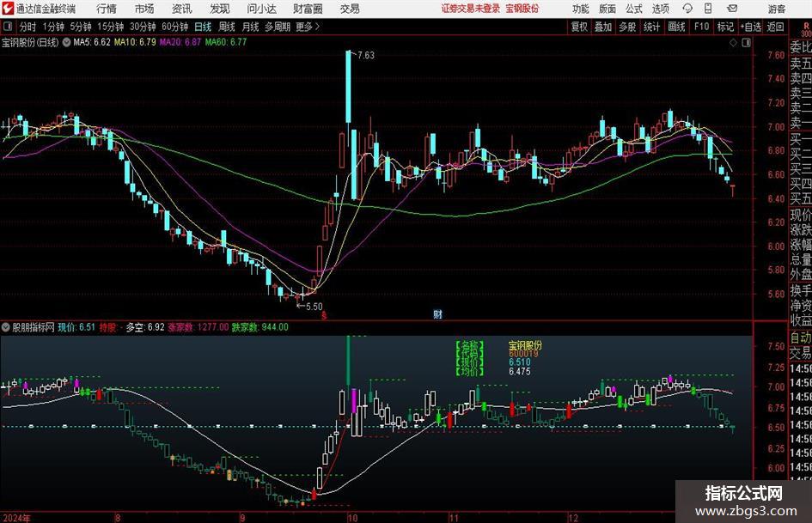Click the 通达信 red logo icon
This screenshot has height=523, width=812.
(9, 9)
